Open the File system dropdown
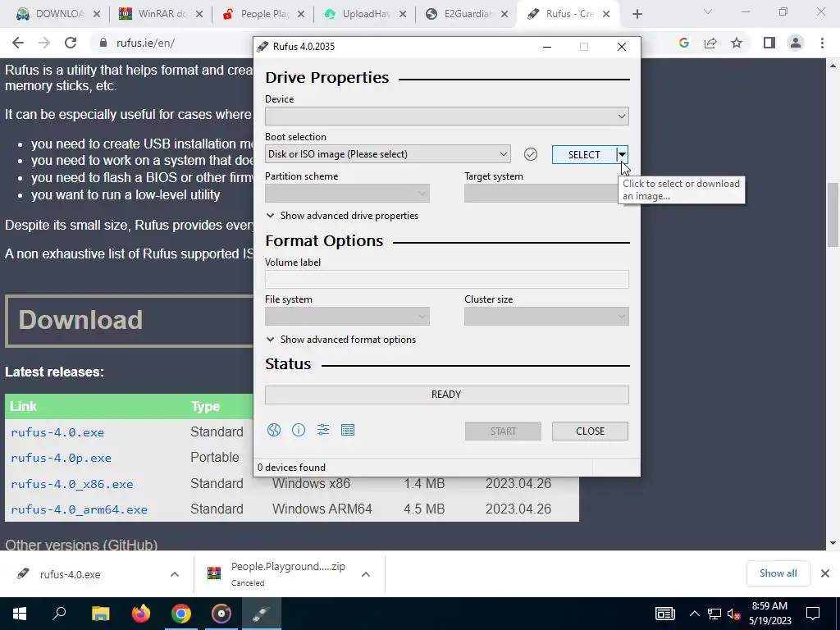The height and width of the screenshot is (630, 840). point(347,317)
